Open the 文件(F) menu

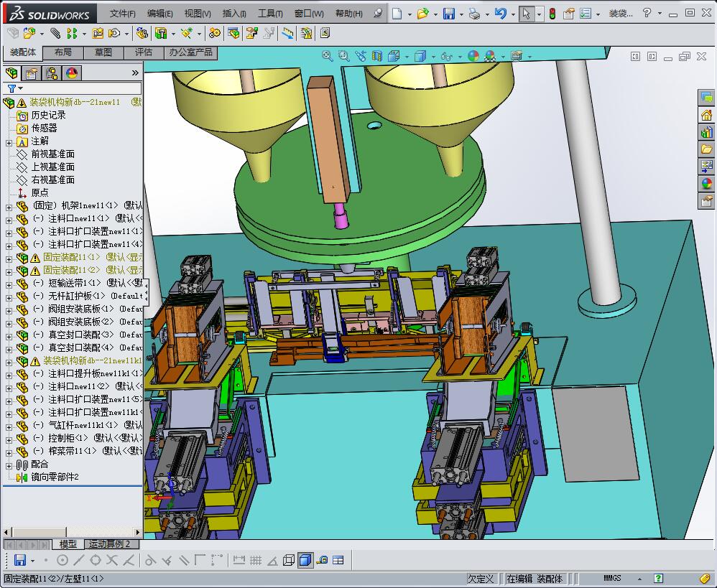(122, 14)
